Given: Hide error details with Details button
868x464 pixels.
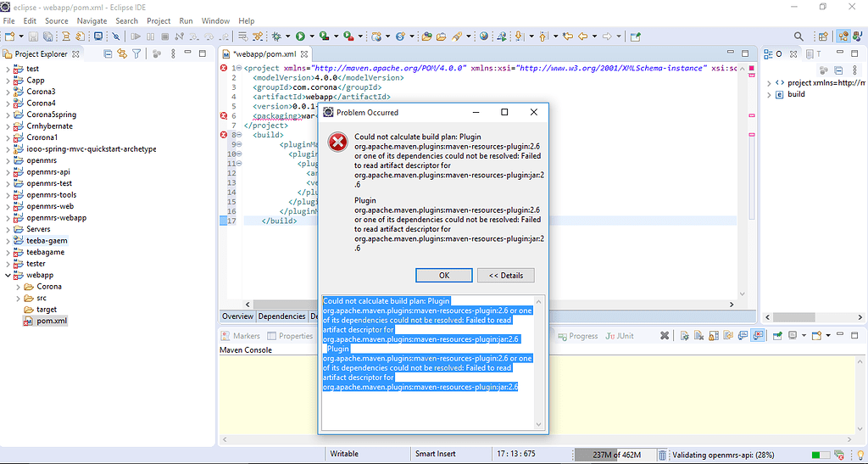Looking at the screenshot, I should tap(506, 275).
